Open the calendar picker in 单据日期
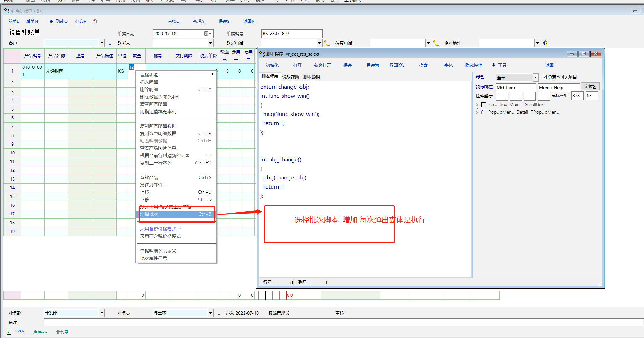The width and height of the screenshot is (644, 338). [207, 34]
